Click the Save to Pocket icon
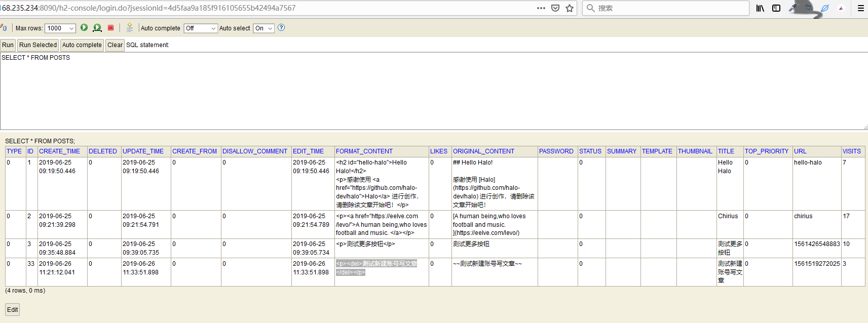 pyautogui.click(x=555, y=8)
